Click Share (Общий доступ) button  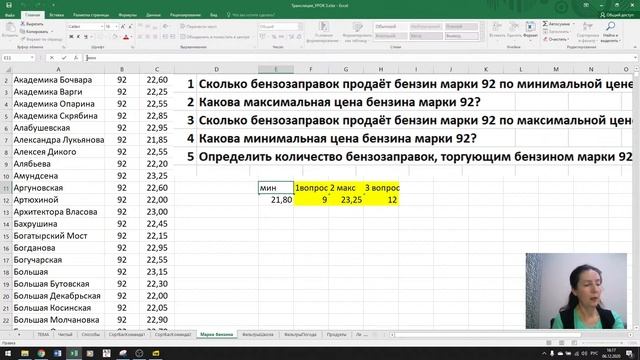click(617, 15)
